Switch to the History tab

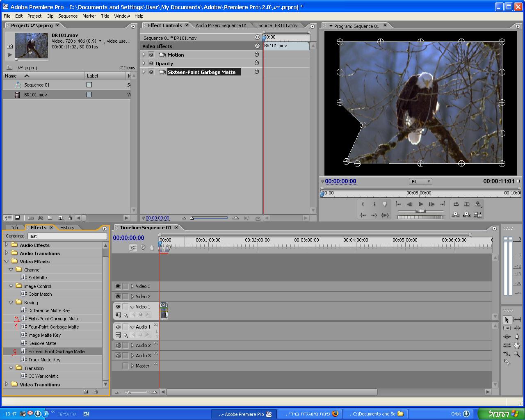[67, 228]
